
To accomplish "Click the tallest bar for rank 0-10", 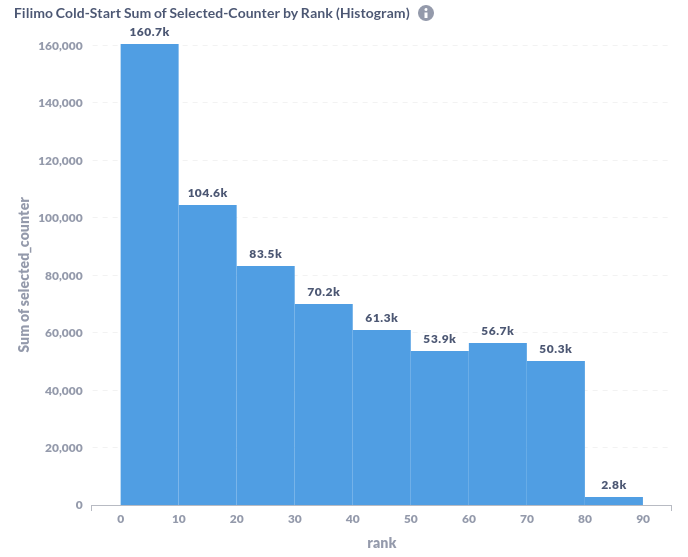I will [x=150, y=275].
